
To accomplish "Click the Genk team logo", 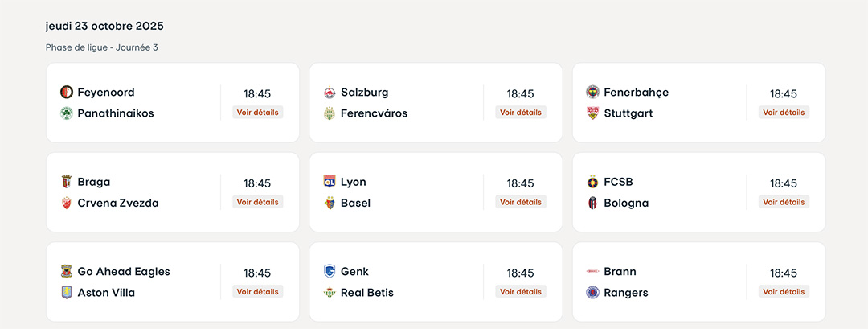I will click(330, 272).
